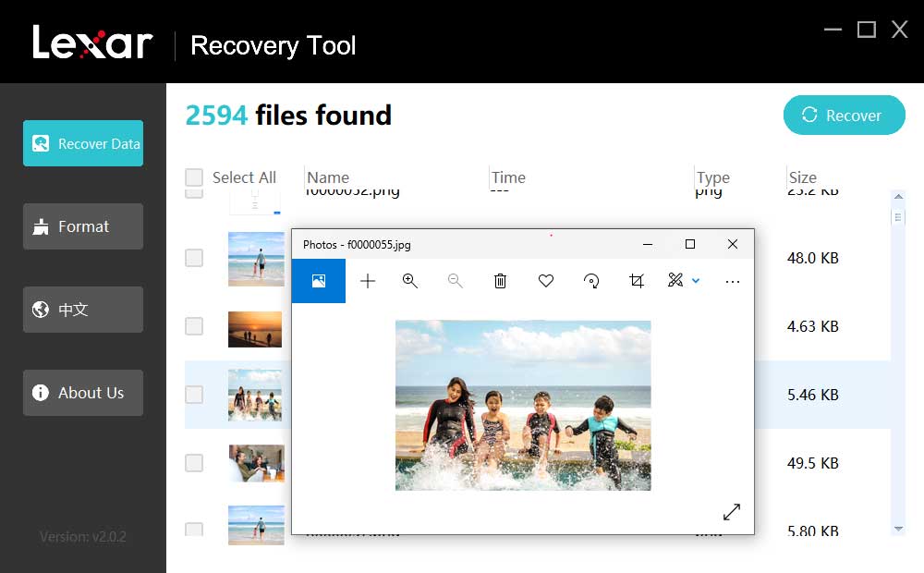Tick the Select All checkbox
924x573 pixels.
click(194, 177)
